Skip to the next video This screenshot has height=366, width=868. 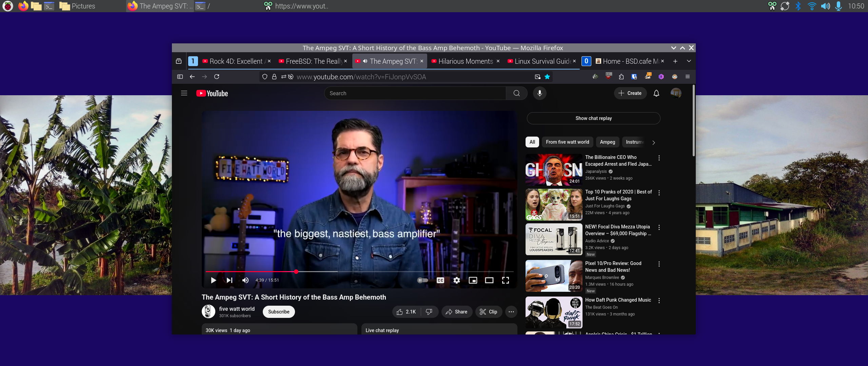(x=230, y=280)
